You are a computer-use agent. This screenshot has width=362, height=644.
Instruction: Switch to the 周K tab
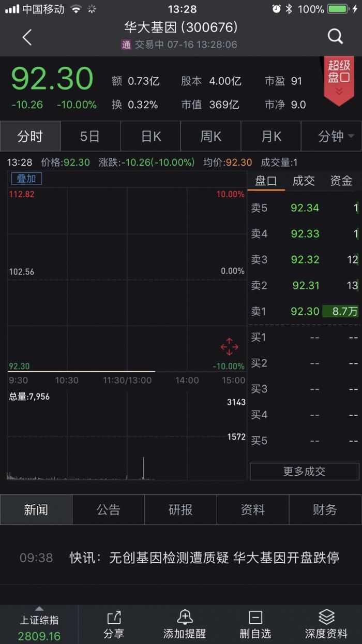pos(211,136)
